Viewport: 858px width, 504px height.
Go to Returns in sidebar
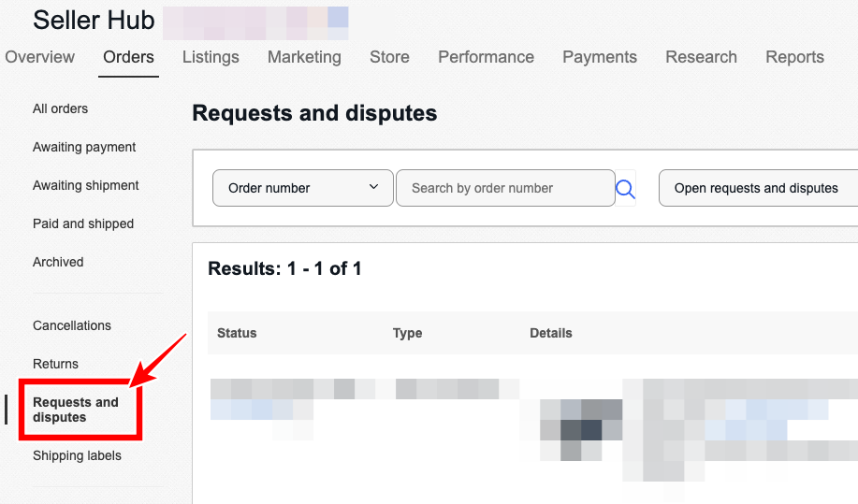point(55,364)
